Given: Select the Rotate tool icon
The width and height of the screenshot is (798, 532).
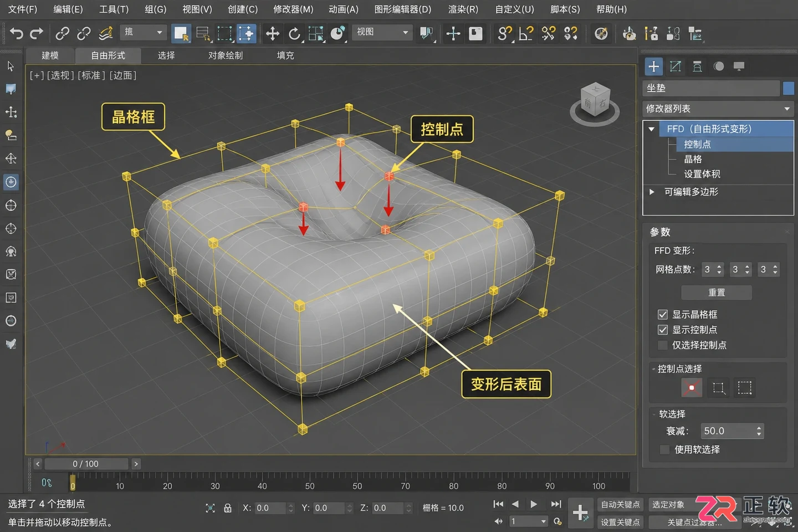Looking at the screenshot, I should [294, 34].
